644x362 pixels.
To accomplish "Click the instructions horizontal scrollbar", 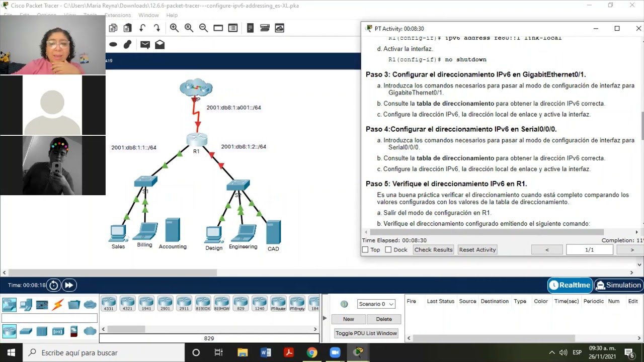I will click(x=501, y=232).
